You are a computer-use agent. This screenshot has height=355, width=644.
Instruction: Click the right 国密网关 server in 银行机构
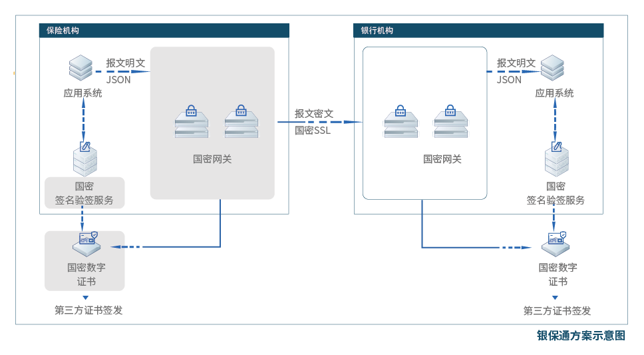pyautogui.click(x=451, y=121)
